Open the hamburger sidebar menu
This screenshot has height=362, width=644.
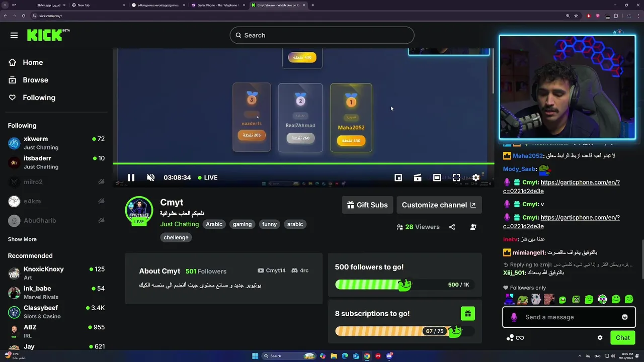(14, 35)
